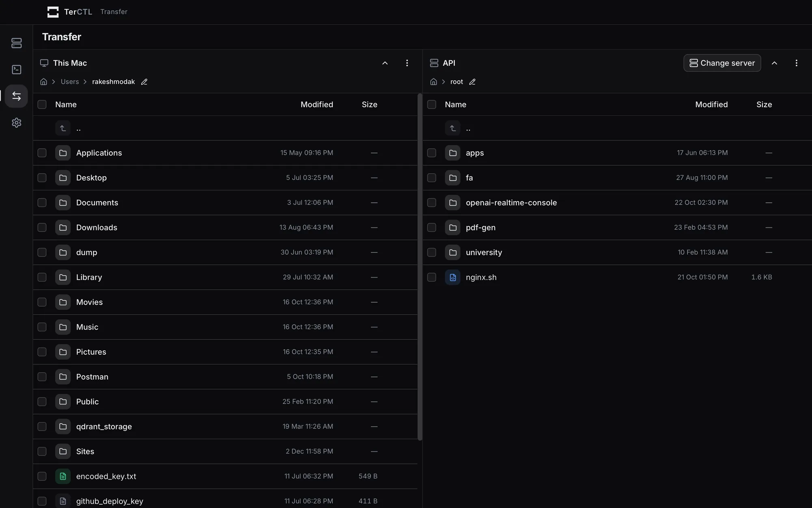Open the Servers sidebar icon

(x=17, y=43)
